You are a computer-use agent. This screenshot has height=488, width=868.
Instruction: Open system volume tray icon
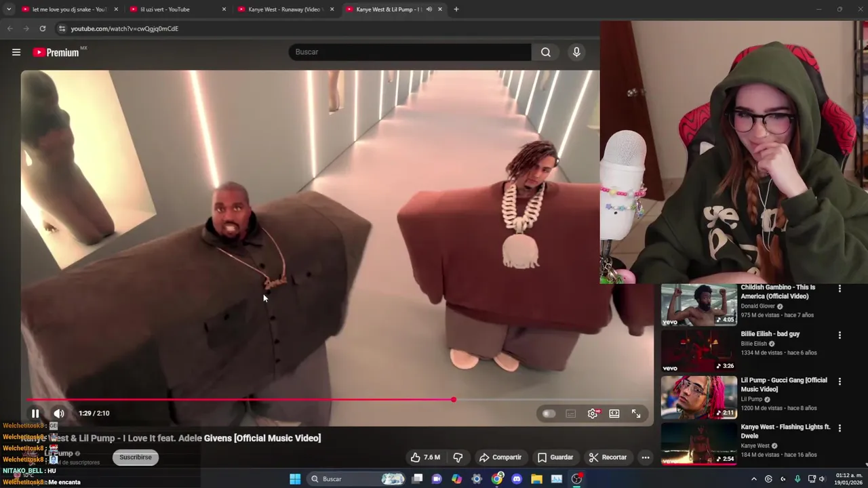[x=822, y=479]
